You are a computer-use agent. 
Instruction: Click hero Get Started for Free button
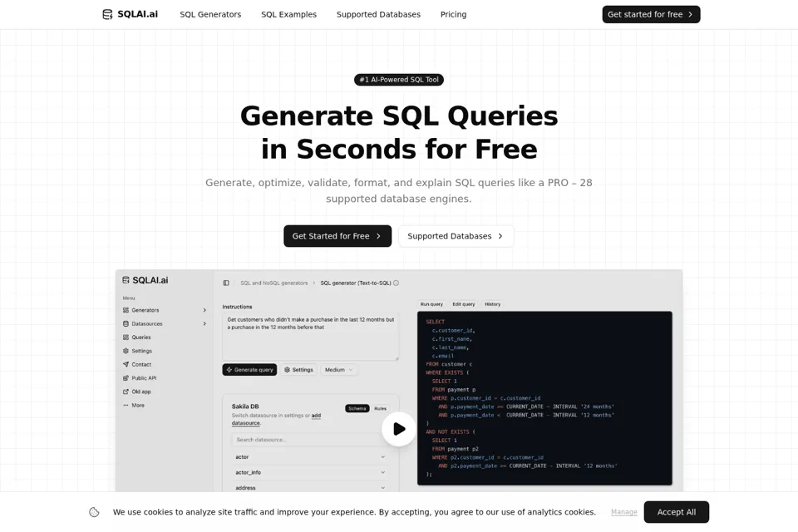[337, 236]
